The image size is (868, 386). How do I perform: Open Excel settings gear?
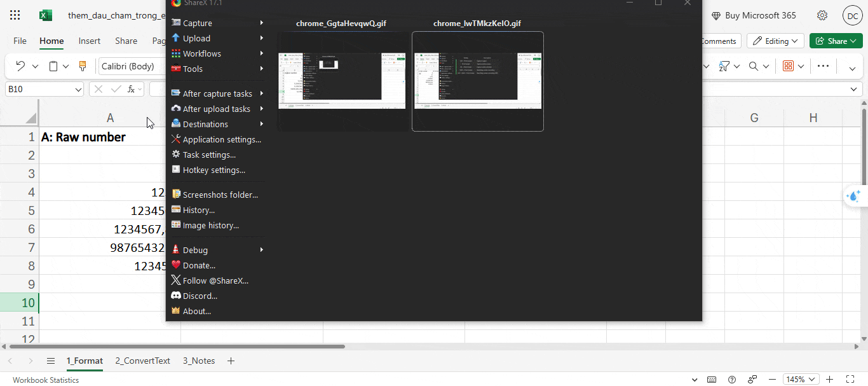tap(822, 15)
